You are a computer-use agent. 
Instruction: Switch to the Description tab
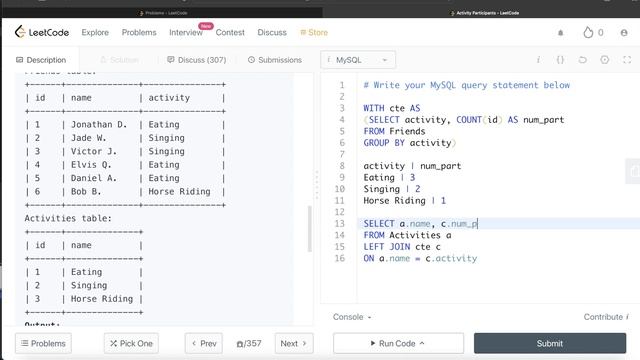(41, 60)
